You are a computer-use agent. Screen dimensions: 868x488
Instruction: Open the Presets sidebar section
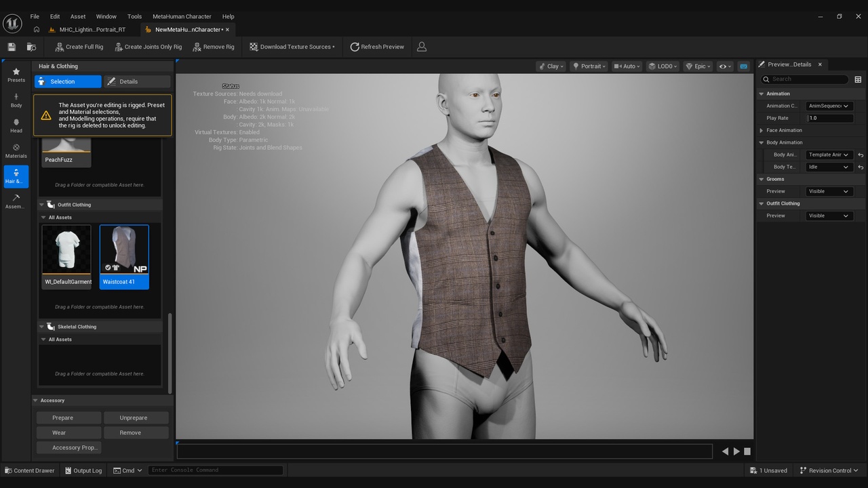tap(16, 75)
